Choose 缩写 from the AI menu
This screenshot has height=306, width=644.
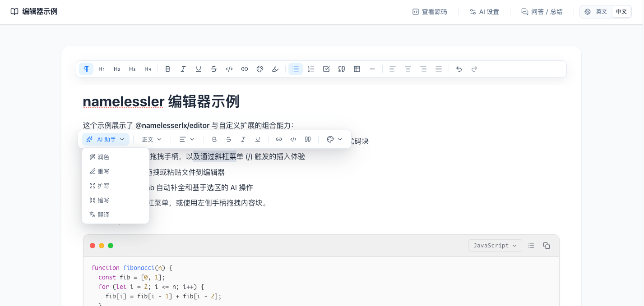click(116, 200)
